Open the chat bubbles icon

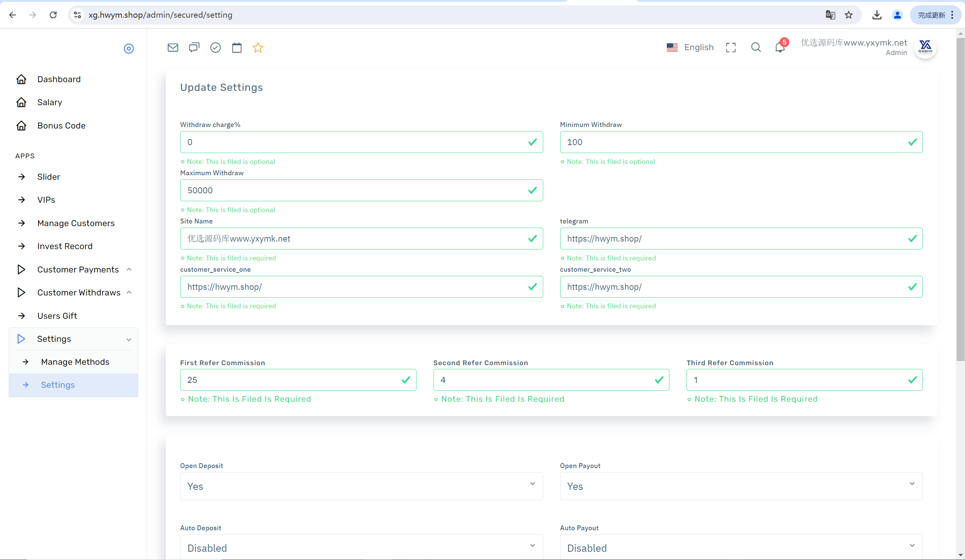tap(194, 47)
